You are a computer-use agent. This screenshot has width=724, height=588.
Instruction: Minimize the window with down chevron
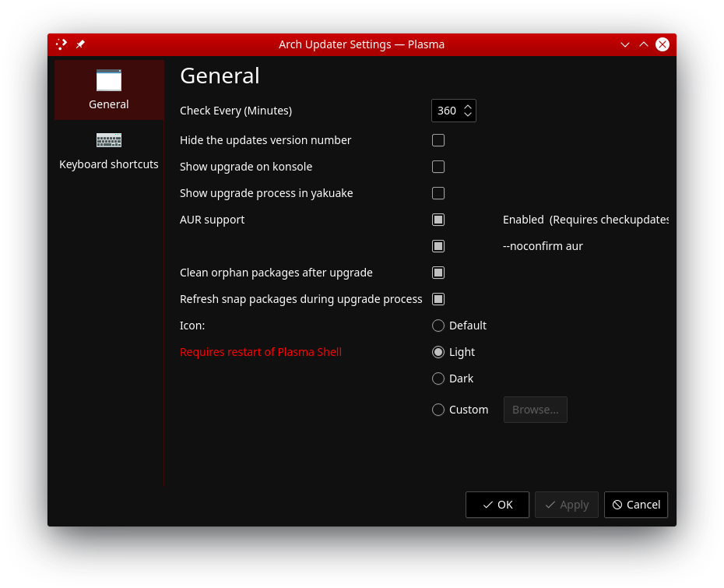pos(624,45)
